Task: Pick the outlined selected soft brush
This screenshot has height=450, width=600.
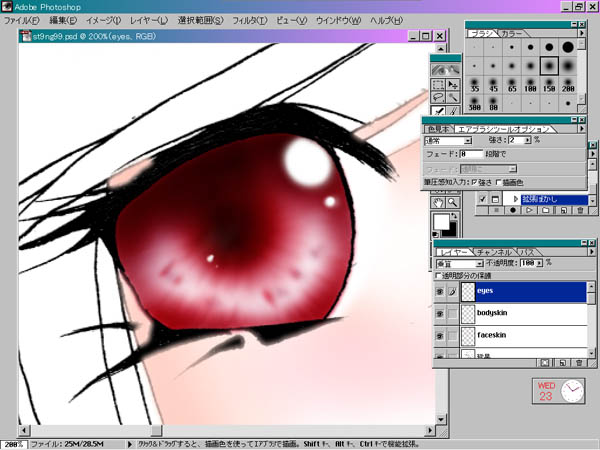Action: pyautogui.click(x=549, y=66)
